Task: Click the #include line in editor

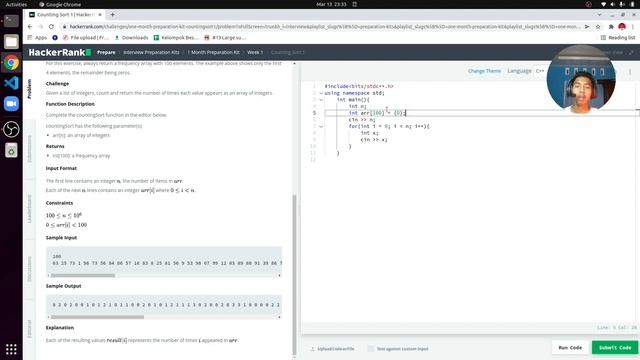Action: click(359, 86)
